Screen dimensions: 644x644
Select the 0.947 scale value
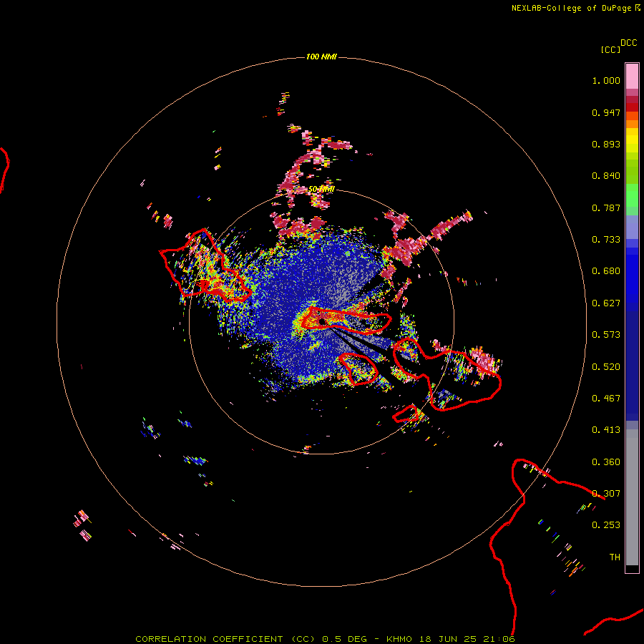(606, 112)
